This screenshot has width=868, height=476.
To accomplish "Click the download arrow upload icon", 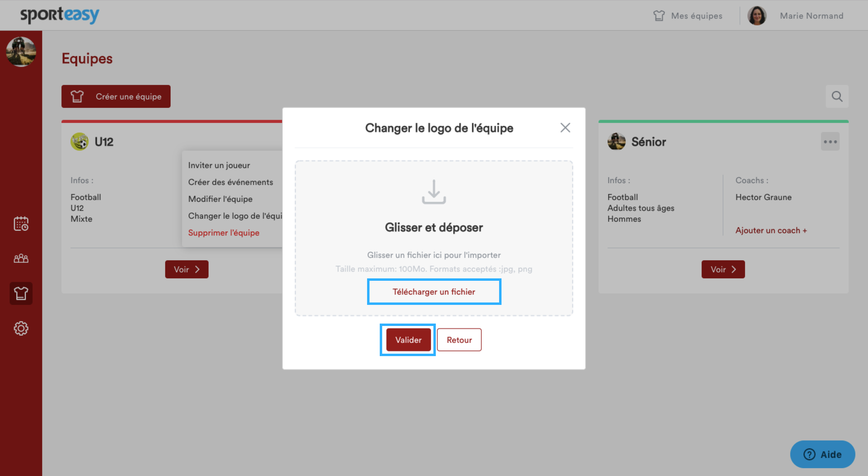I will point(434,192).
